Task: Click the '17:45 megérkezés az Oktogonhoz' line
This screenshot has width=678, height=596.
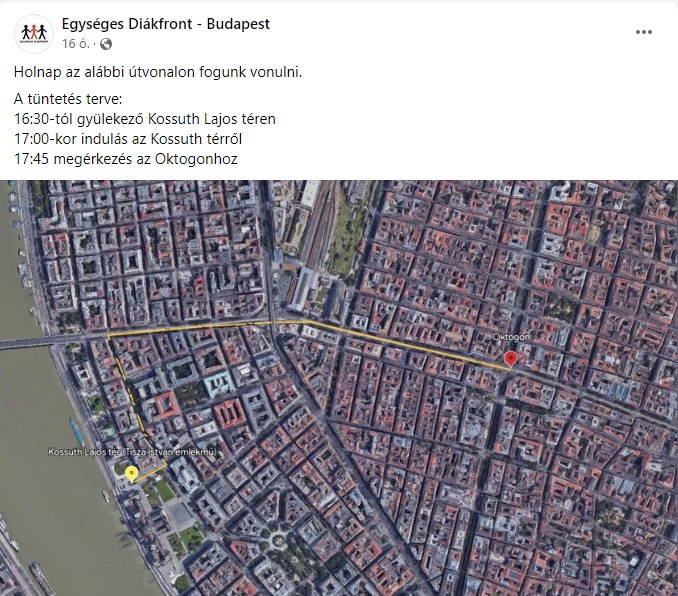Action: coord(126,158)
